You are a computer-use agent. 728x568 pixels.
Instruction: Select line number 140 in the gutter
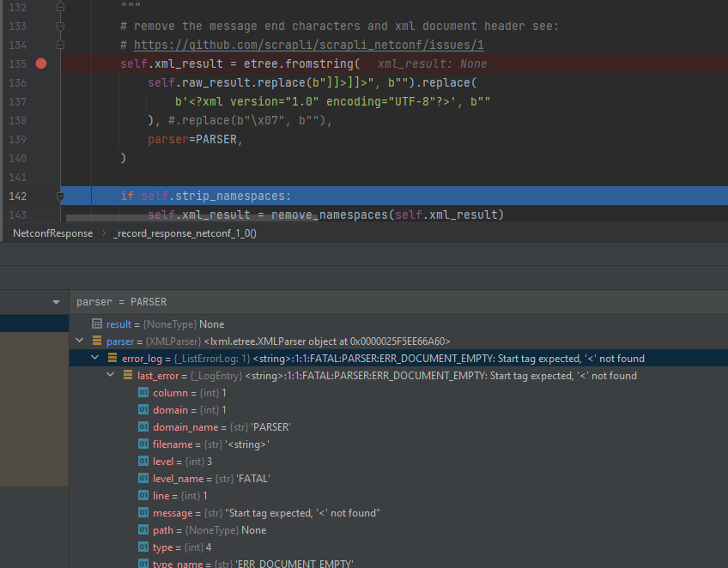(x=19, y=158)
